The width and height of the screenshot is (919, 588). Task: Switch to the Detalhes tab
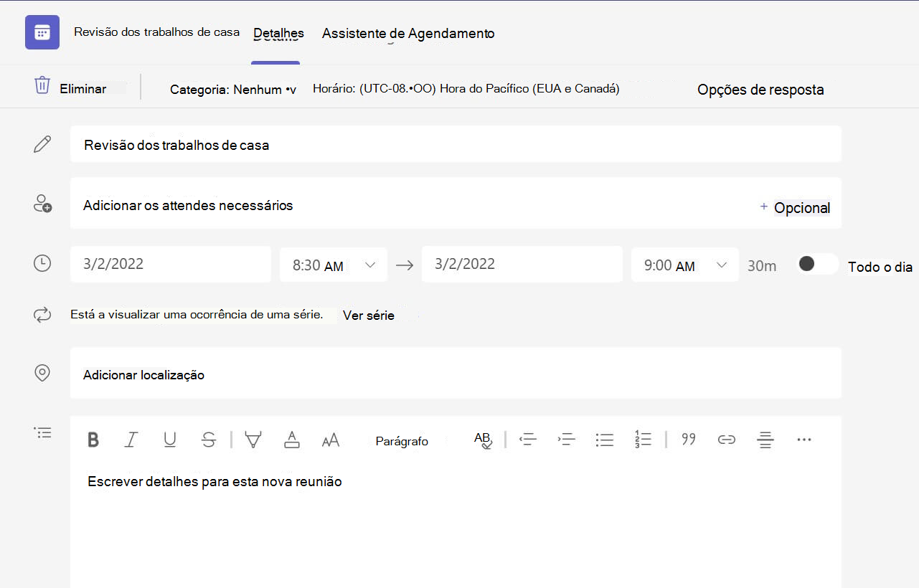coord(278,33)
